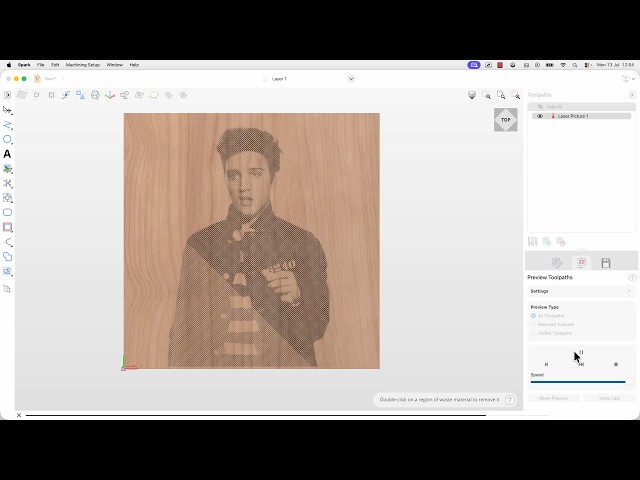Click the XYZ axes origin icon
The height and width of the screenshot is (480, 640).
[110, 95]
